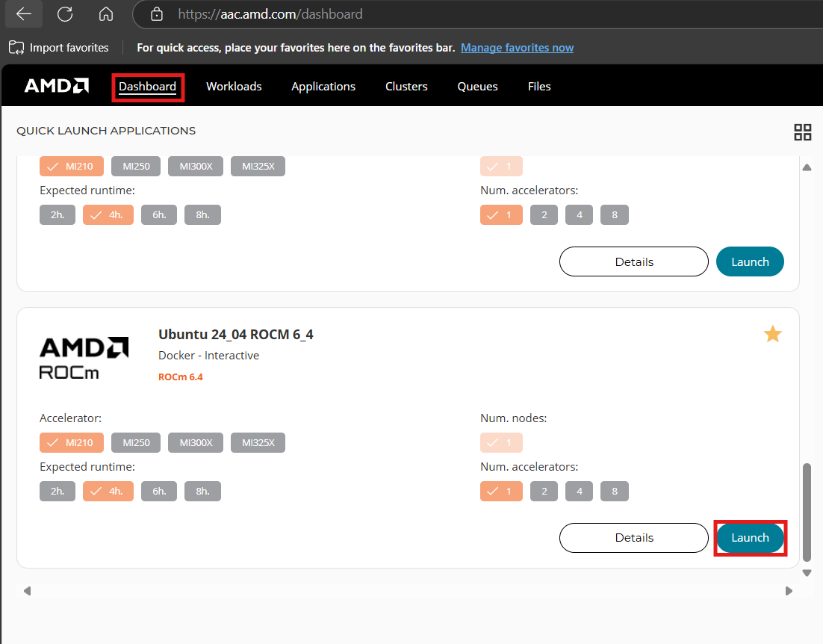Open the Files tab
The width and height of the screenshot is (823, 644).
point(539,87)
